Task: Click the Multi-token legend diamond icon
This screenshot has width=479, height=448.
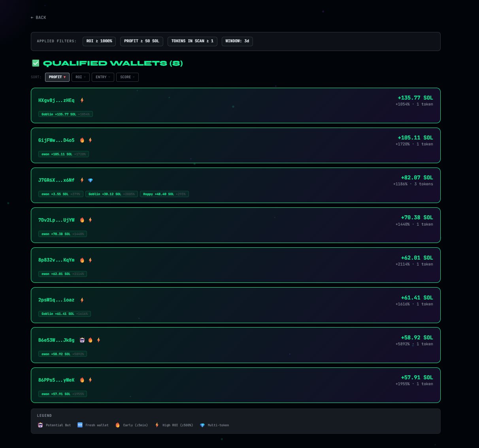Action: click(x=202, y=425)
